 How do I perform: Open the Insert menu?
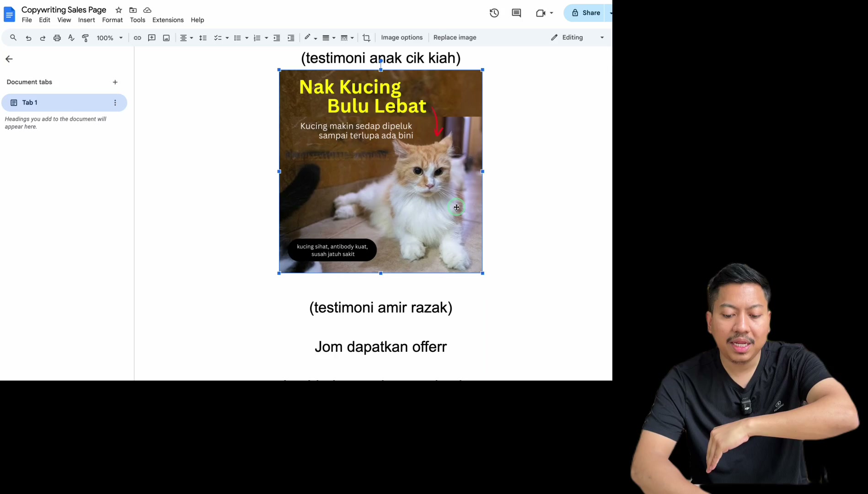[86, 20]
